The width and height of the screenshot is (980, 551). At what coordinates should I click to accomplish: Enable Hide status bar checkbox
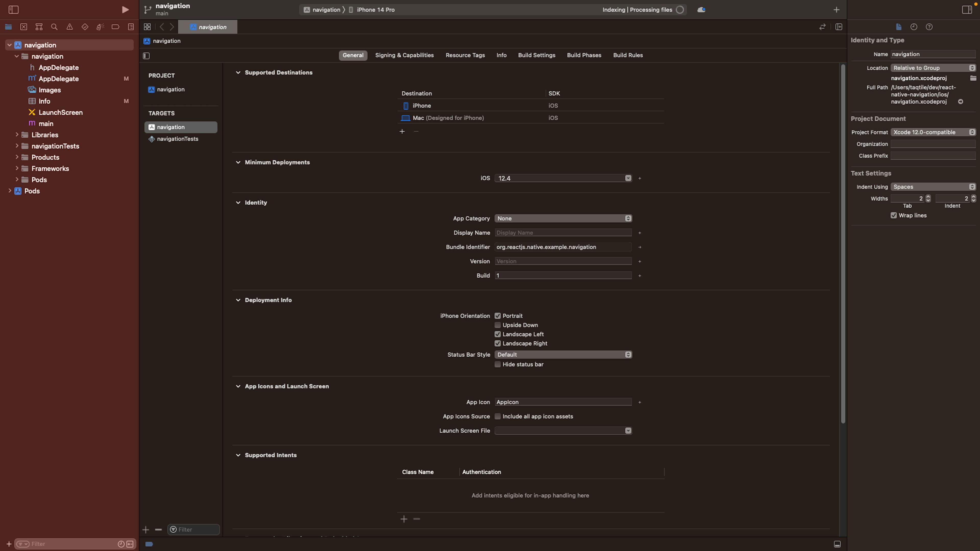click(x=497, y=364)
